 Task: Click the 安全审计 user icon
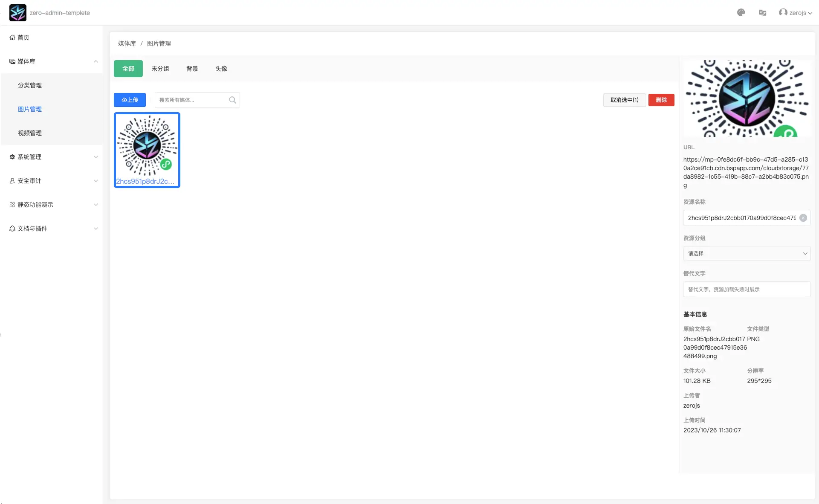12,181
